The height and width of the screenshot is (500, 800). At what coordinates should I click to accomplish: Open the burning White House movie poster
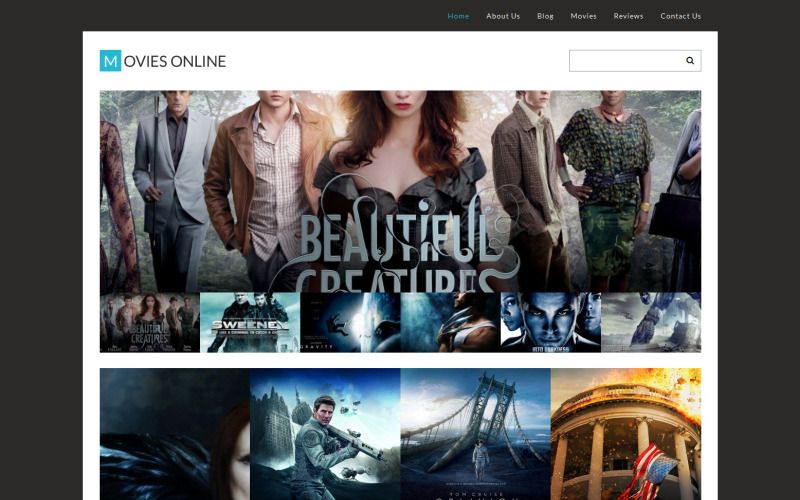626,434
